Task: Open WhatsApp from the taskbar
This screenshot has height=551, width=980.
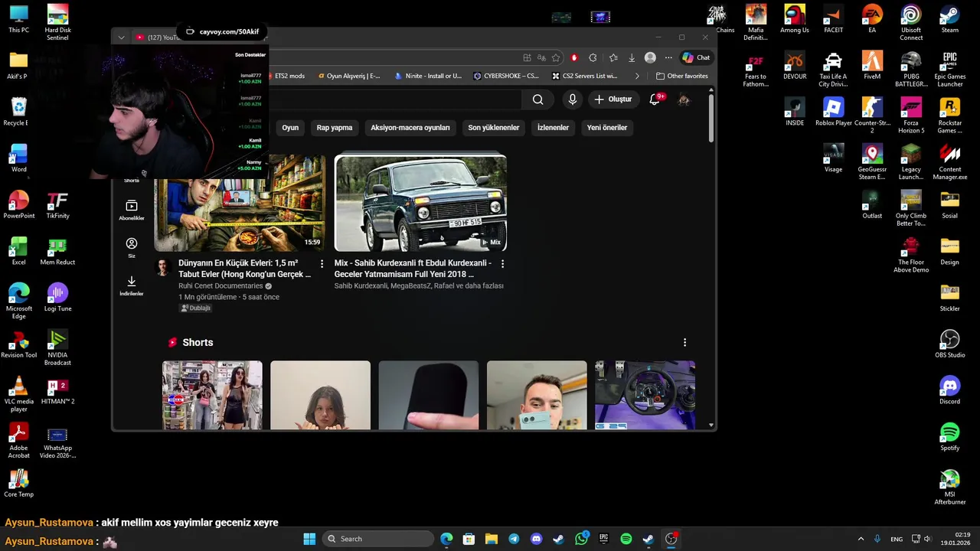Action: [581, 539]
